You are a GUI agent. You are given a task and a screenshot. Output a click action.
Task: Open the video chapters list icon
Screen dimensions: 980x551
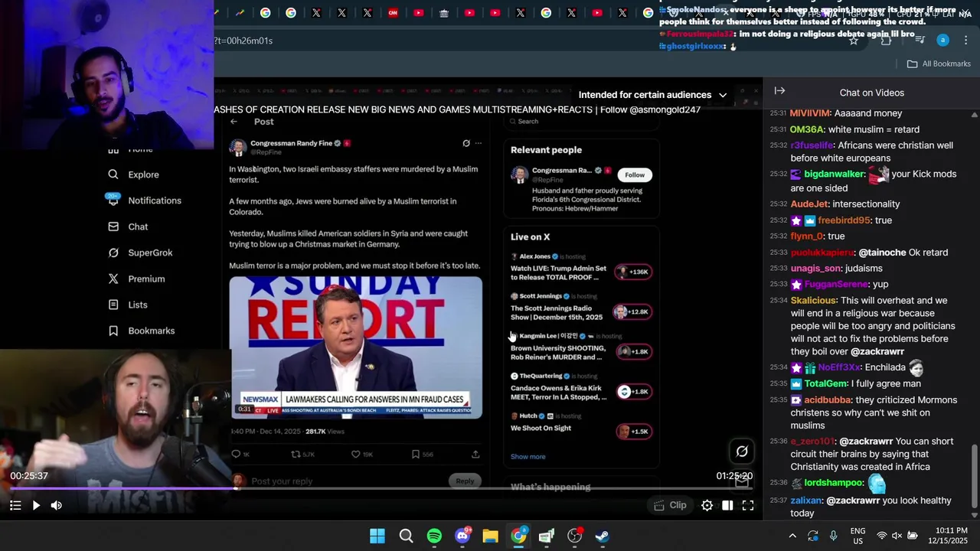pyautogui.click(x=15, y=505)
